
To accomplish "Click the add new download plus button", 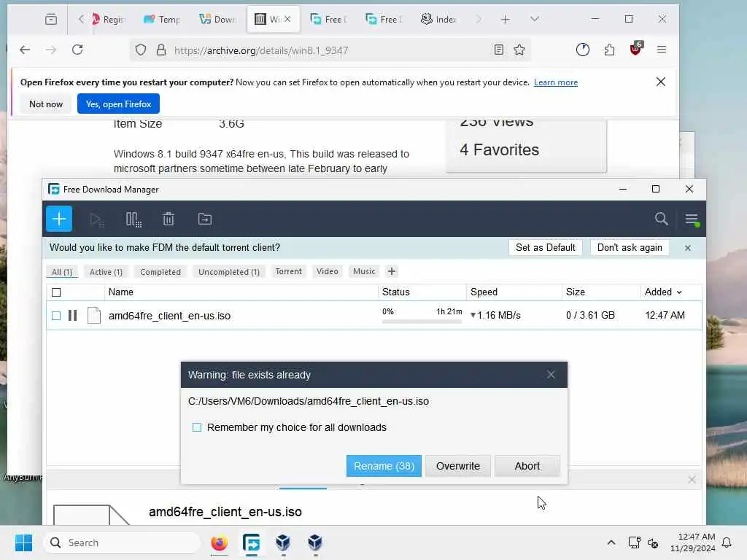I will coord(59,219).
